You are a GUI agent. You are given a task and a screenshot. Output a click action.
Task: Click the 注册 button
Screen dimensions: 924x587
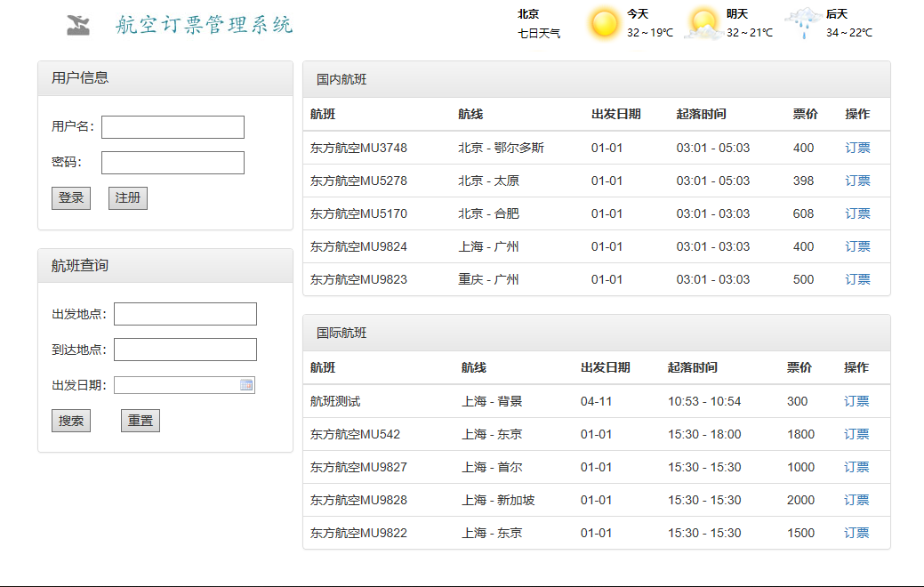point(128,198)
